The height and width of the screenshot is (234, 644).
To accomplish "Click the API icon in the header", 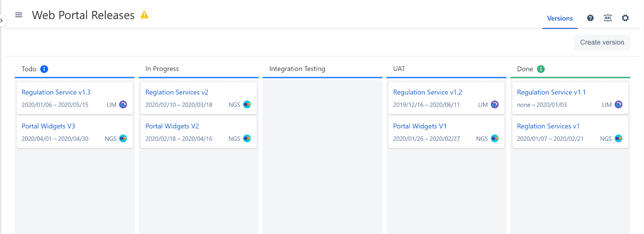I will [x=608, y=18].
